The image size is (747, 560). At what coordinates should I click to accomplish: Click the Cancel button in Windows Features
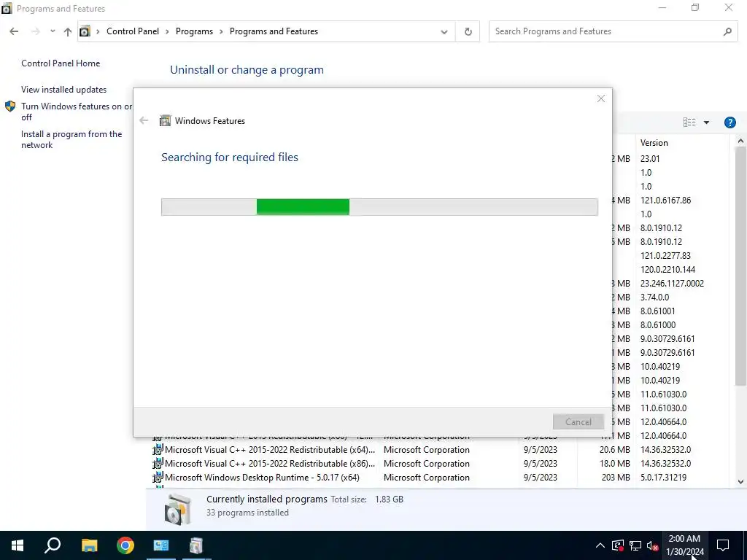[x=578, y=422]
